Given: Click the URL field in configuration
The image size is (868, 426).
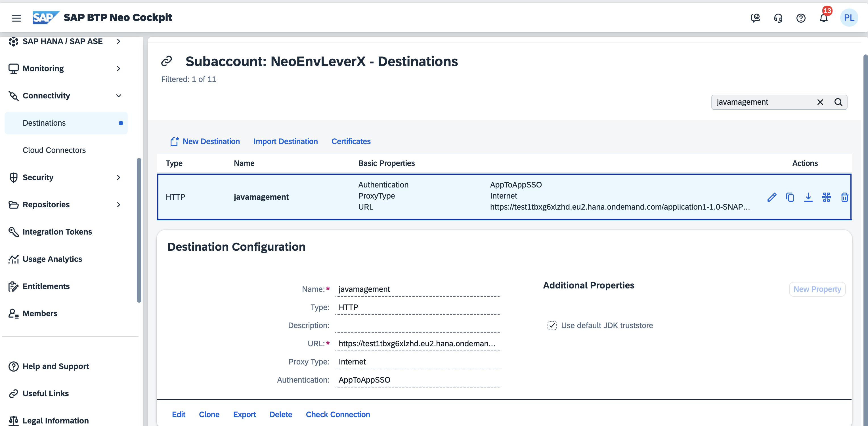Looking at the screenshot, I should [x=418, y=344].
